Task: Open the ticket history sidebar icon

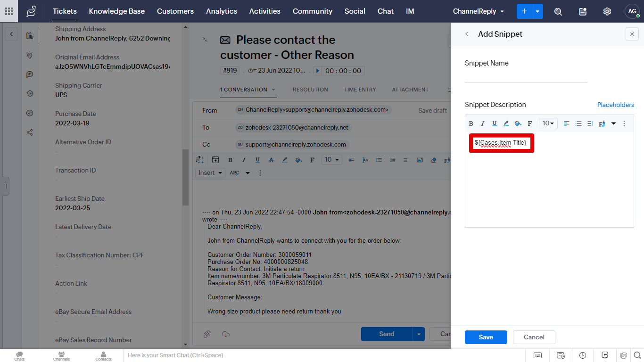Action: pos(30,94)
